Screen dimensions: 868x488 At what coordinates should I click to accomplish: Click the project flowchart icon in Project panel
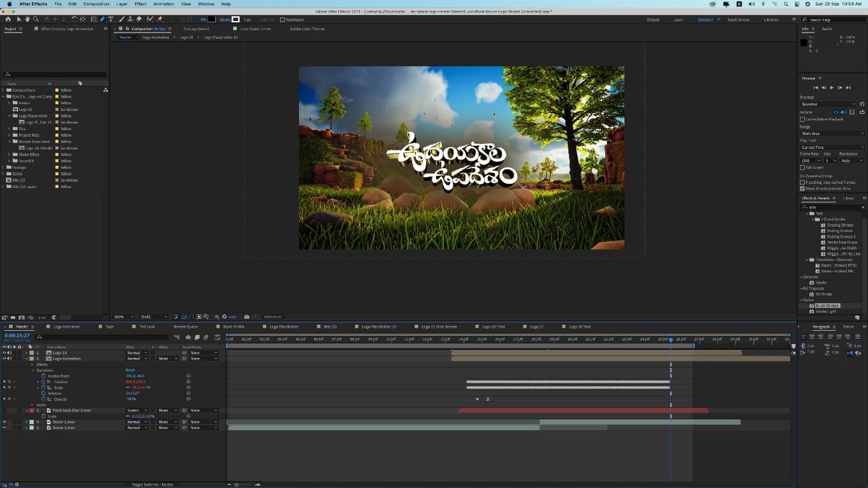coord(105,90)
